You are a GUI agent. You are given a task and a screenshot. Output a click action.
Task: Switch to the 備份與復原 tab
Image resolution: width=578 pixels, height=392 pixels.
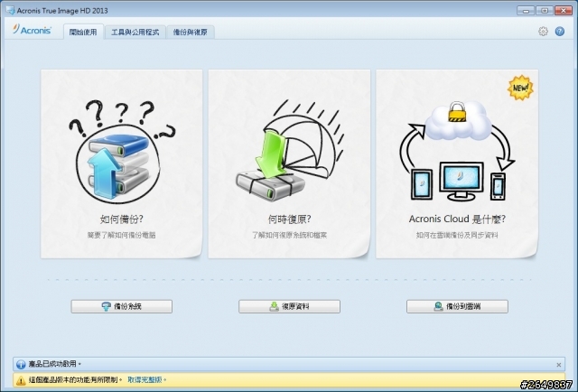pos(191,33)
